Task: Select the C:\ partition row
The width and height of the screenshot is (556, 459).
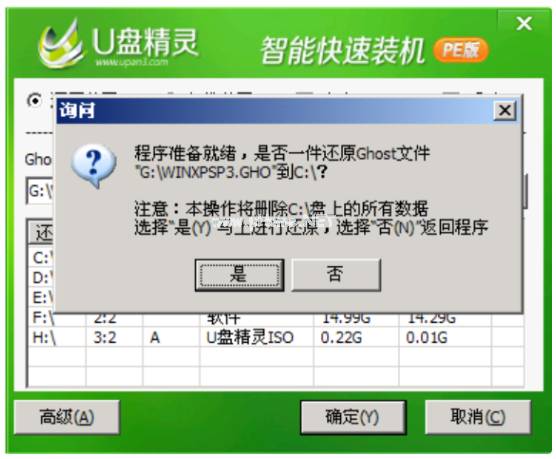Action: pyautogui.click(x=41, y=258)
